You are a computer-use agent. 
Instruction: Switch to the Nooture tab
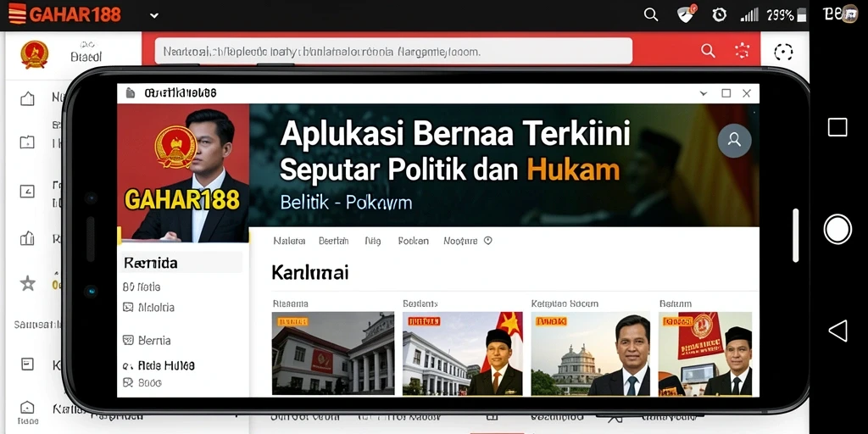(460, 241)
